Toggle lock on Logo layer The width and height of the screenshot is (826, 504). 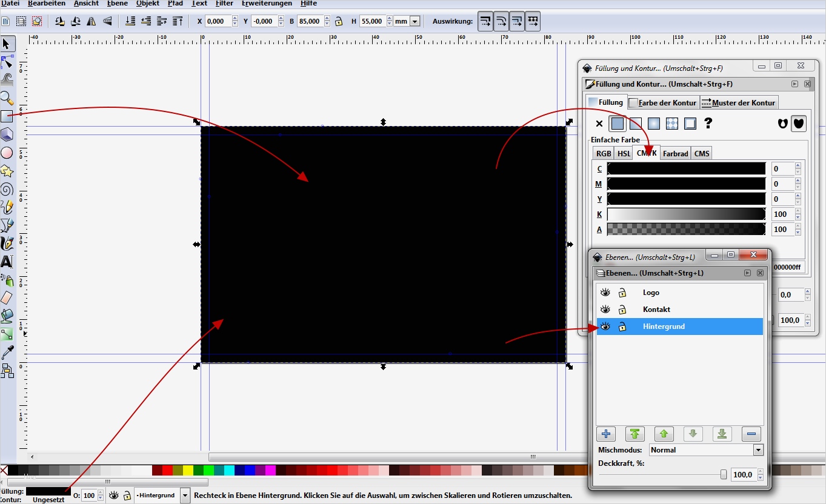coord(622,293)
